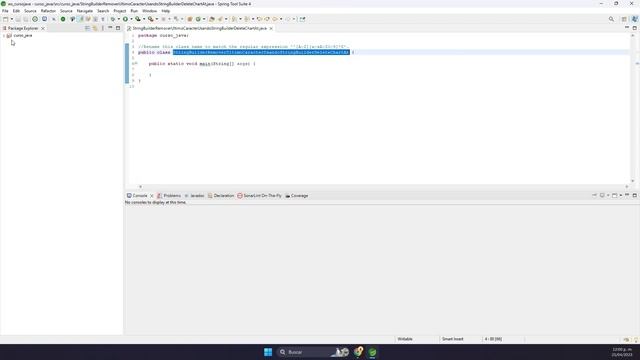Open the Run menu

pyautogui.click(x=134, y=11)
